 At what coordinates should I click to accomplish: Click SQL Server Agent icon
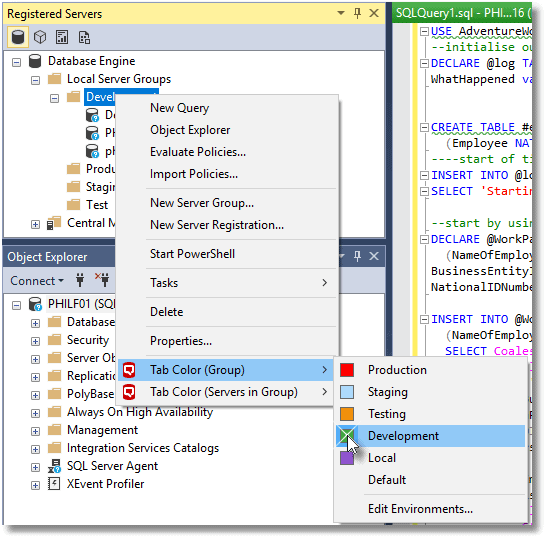click(x=54, y=466)
